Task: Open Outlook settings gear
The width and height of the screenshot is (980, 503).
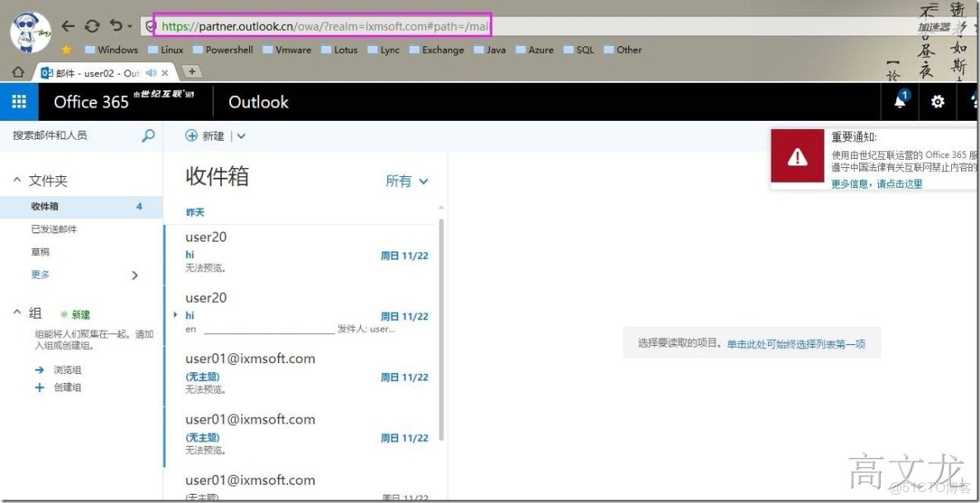Action: (x=937, y=101)
